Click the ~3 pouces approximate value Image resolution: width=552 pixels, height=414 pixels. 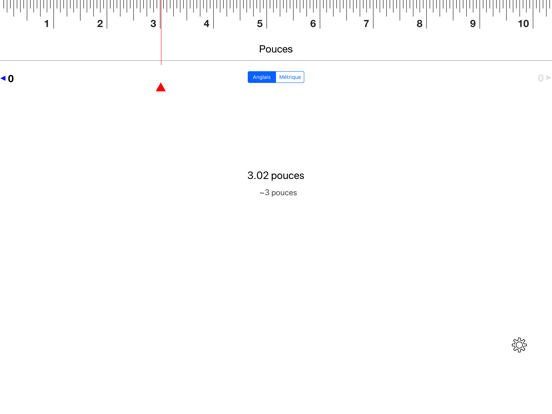278,193
